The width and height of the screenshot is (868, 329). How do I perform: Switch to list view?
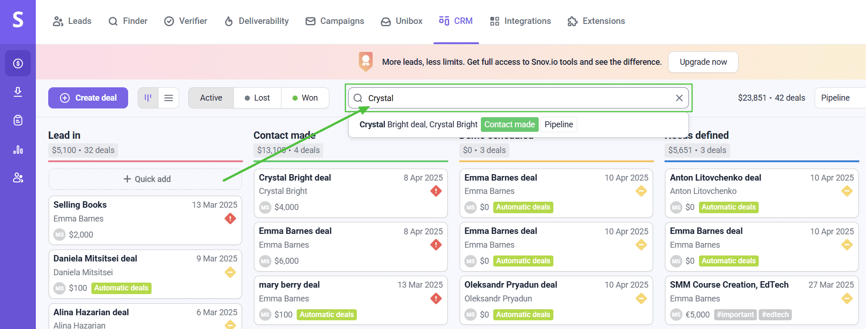169,98
